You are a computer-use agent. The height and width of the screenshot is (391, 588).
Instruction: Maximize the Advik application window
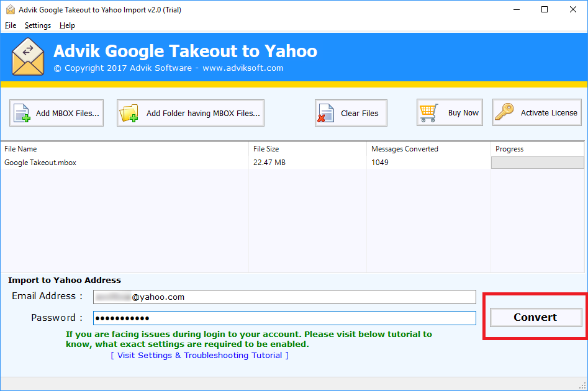(545, 9)
